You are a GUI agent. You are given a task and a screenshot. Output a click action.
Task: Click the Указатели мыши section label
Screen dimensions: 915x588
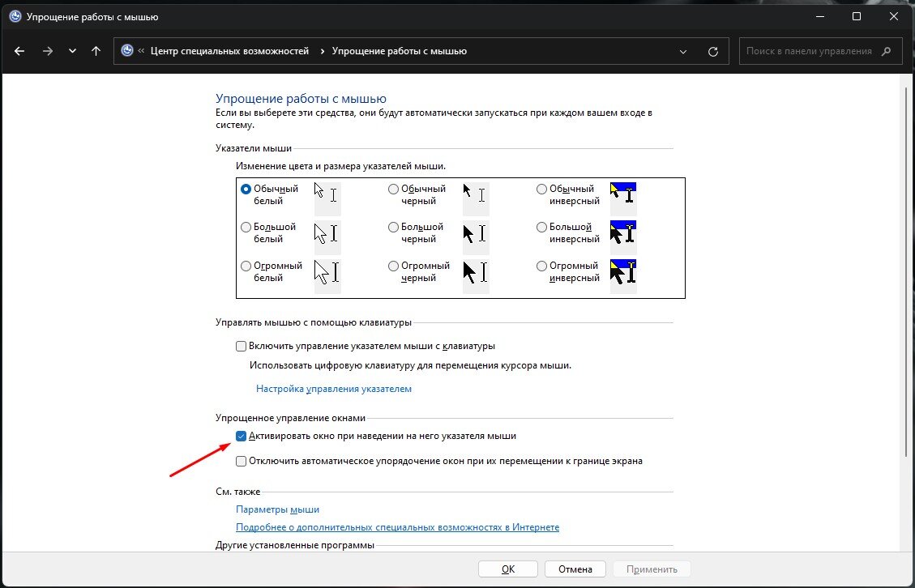(254, 149)
